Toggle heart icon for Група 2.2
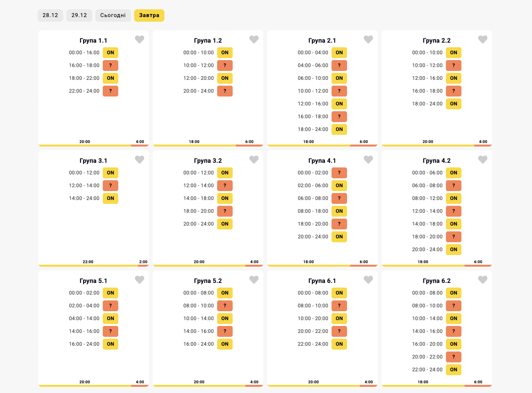The image size is (532, 393). pyautogui.click(x=483, y=40)
